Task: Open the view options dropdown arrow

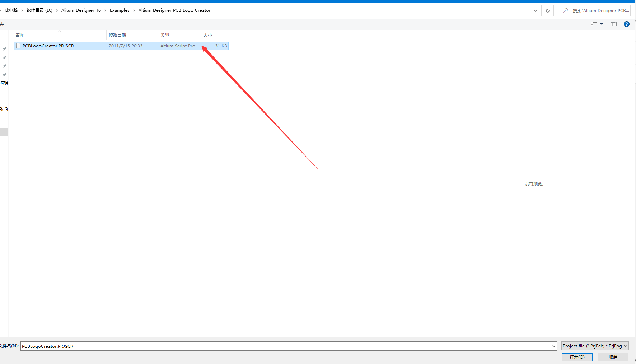Action: [602, 24]
